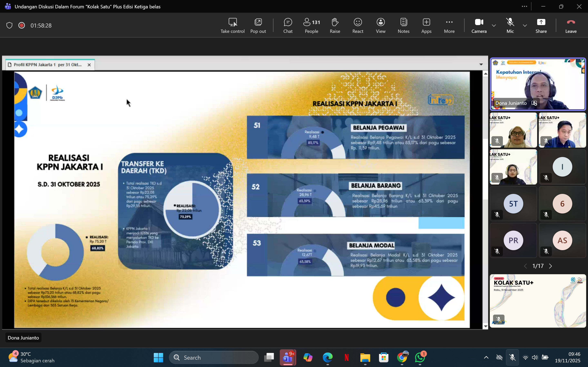Expand the Camera options chevron
Viewport: 588px width, 367px height.
click(x=494, y=25)
